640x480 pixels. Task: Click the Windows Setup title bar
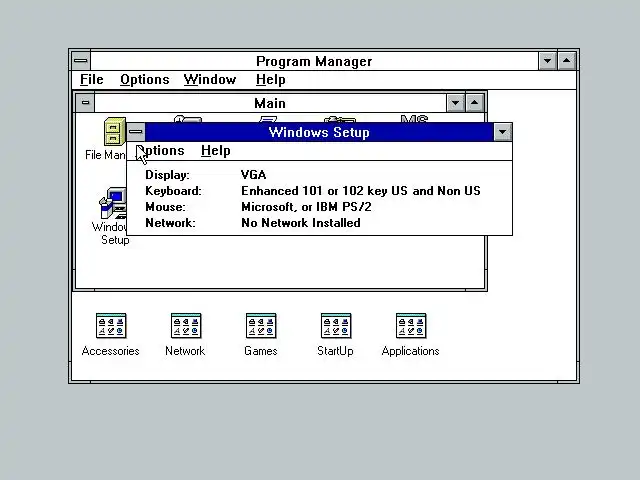(319, 132)
